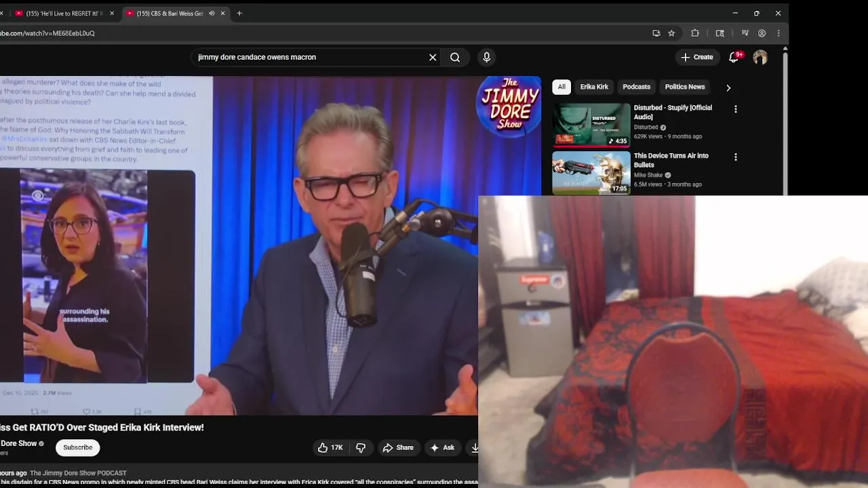Open the Chrome profile icon
Viewport: 868px width, 488px height.
point(762,33)
